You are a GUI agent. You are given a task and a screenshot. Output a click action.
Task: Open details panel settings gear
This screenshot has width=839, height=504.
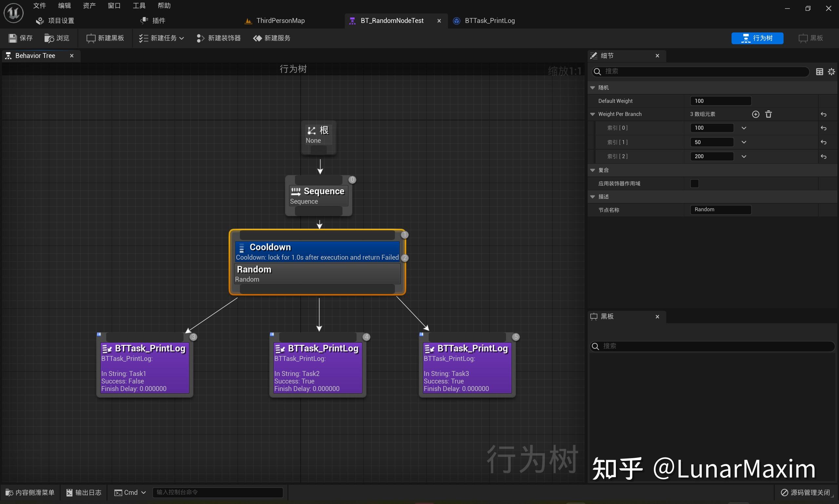(x=831, y=72)
